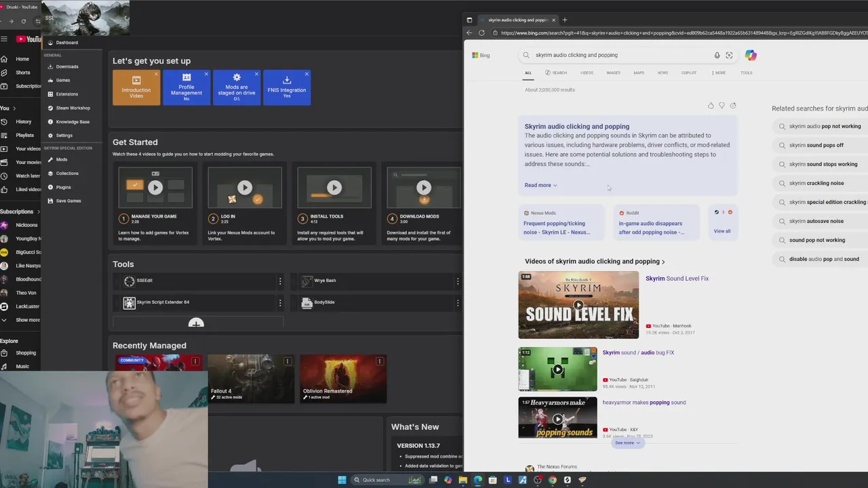Image resolution: width=868 pixels, height=488 pixels.
Task: Expand See more videos on Bing
Action: tap(627, 443)
